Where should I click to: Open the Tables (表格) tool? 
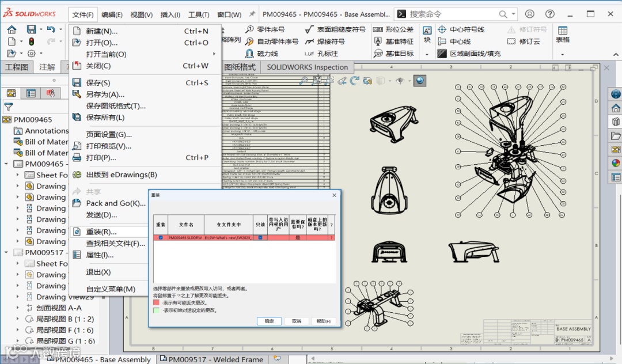[563, 35]
